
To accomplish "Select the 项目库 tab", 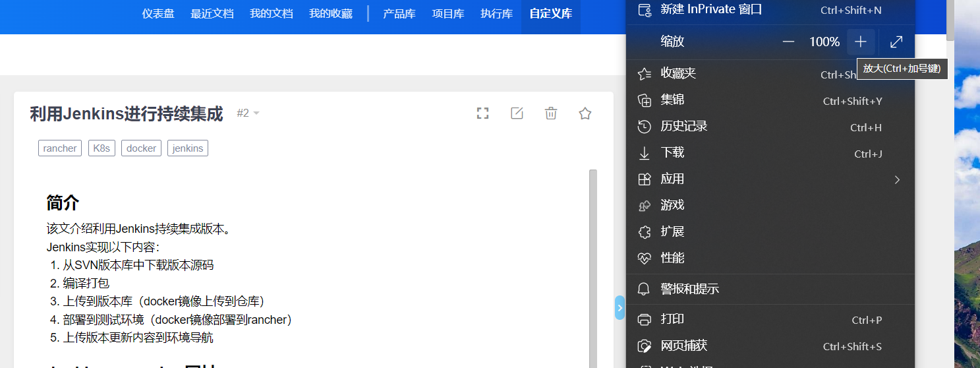I will [x=448, y=14].
